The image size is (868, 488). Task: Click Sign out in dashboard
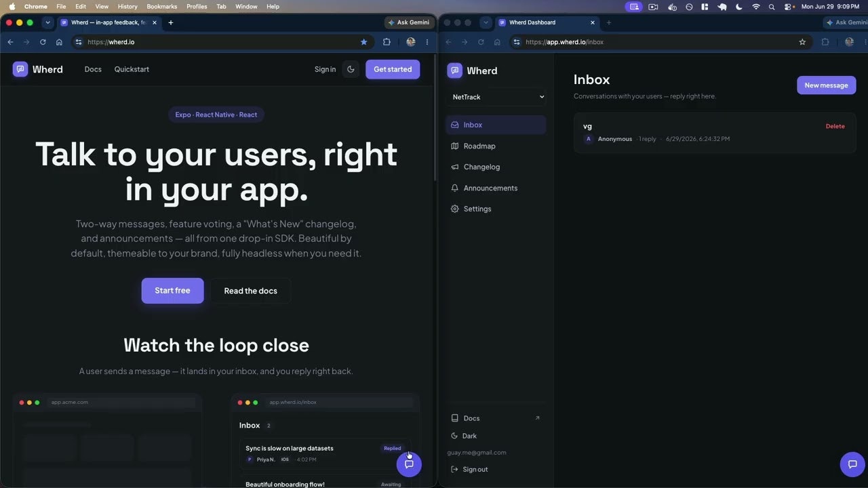(469, 469)
